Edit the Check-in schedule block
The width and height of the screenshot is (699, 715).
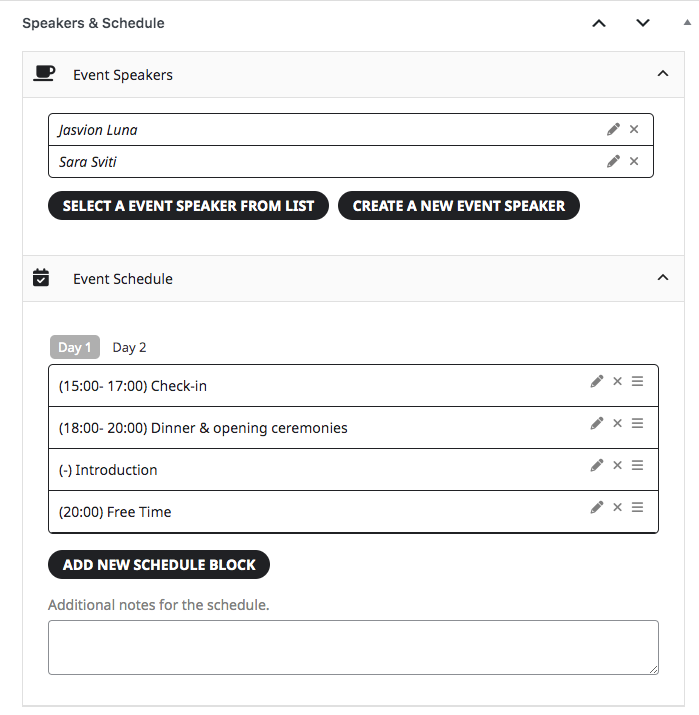[597, 381]
